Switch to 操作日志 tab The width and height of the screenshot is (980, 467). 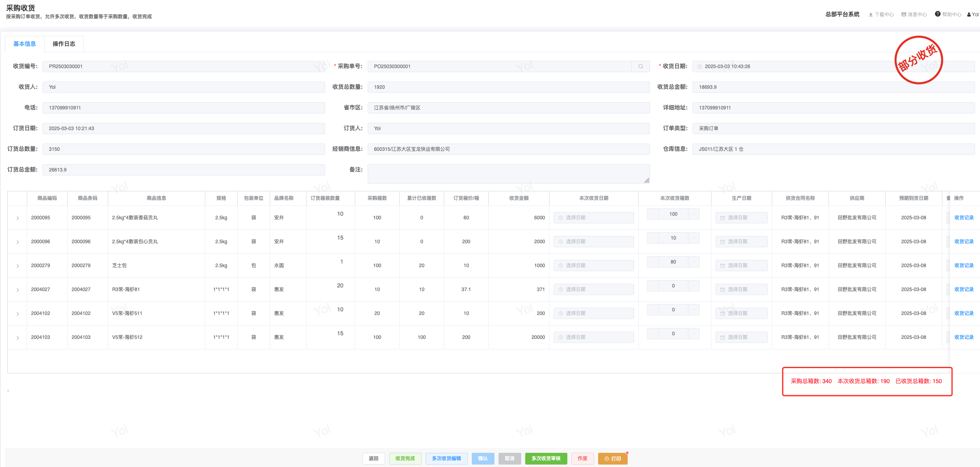click(64, 44)
